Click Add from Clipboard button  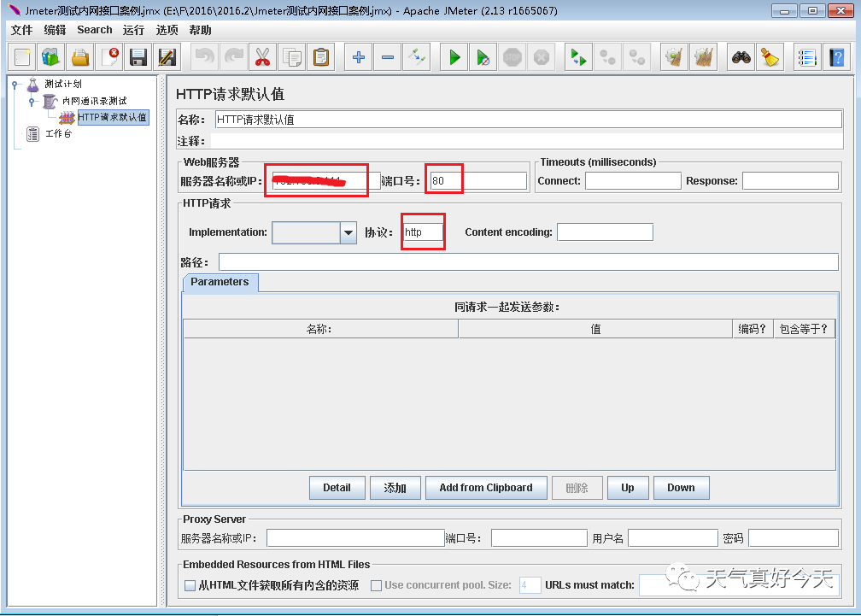(x=486, y=488)
